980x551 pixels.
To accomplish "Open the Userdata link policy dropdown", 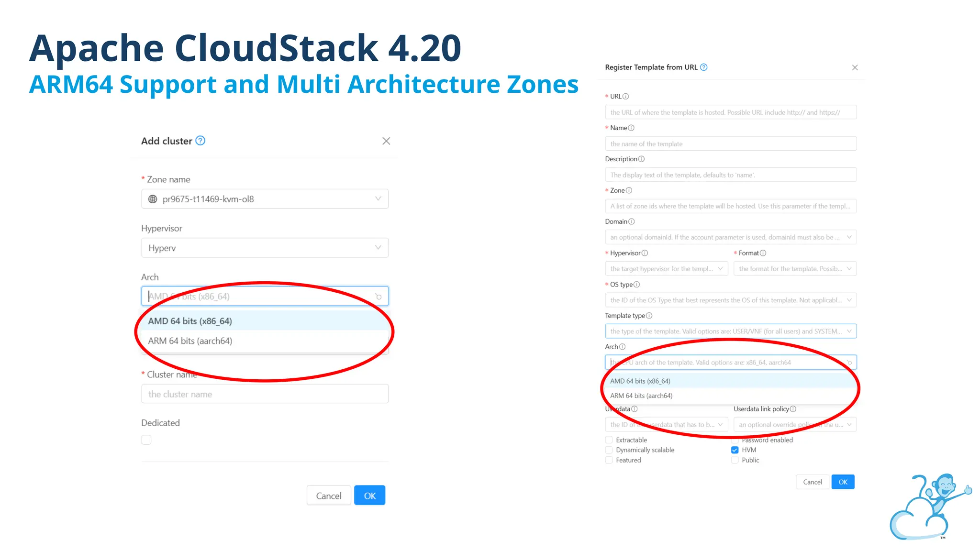I will (x=795, y=425).
